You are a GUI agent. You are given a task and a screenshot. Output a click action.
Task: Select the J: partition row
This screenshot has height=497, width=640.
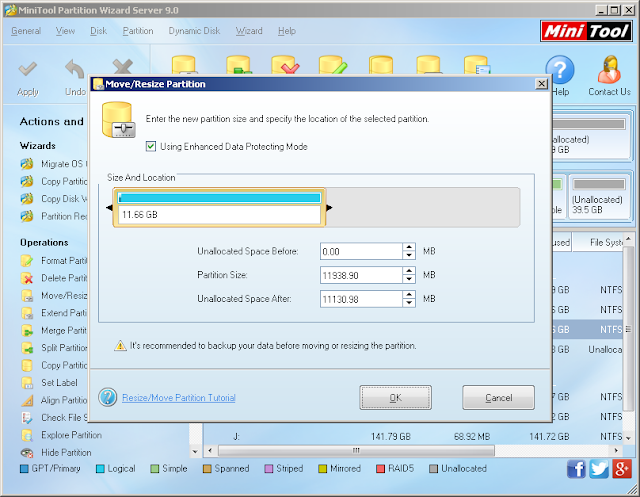[412, 437]
